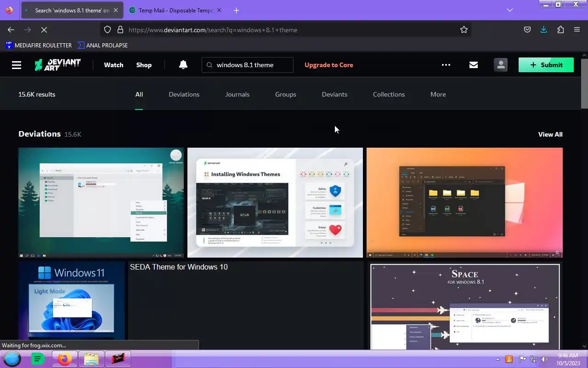
Task: Open the notifications bell
Action: point(183,65)
